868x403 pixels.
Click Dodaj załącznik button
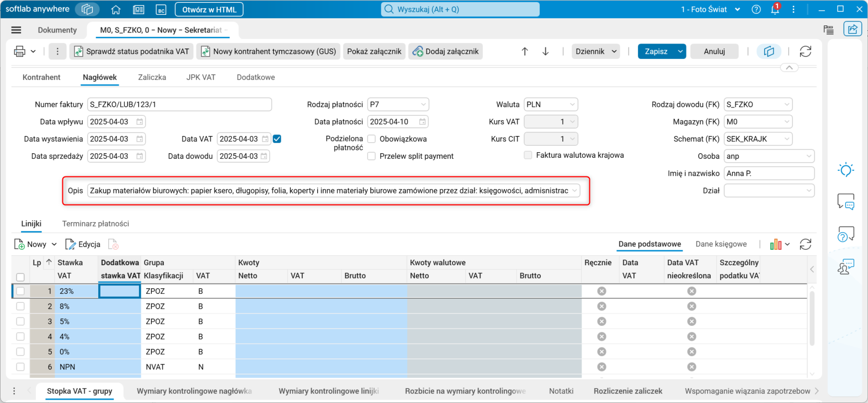446,51
